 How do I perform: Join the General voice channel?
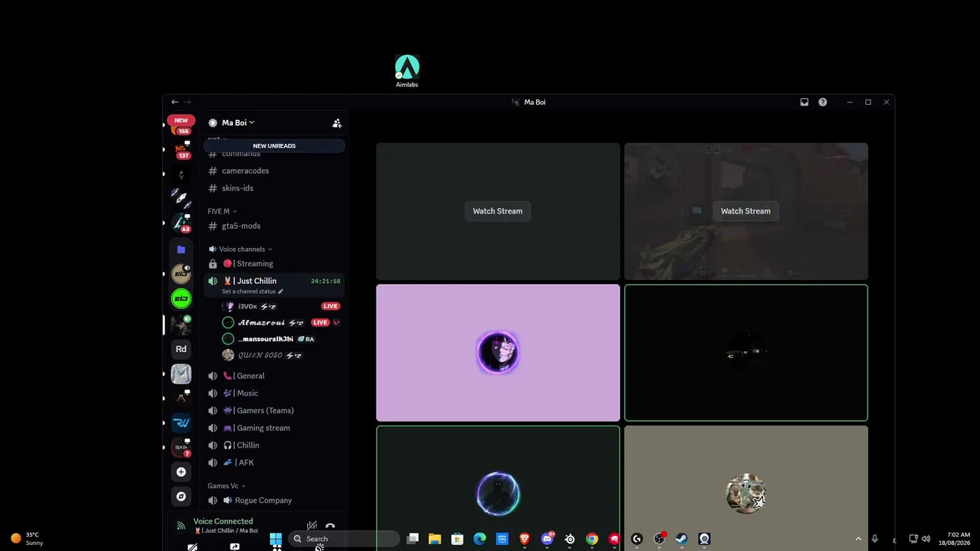pos(274,376)
